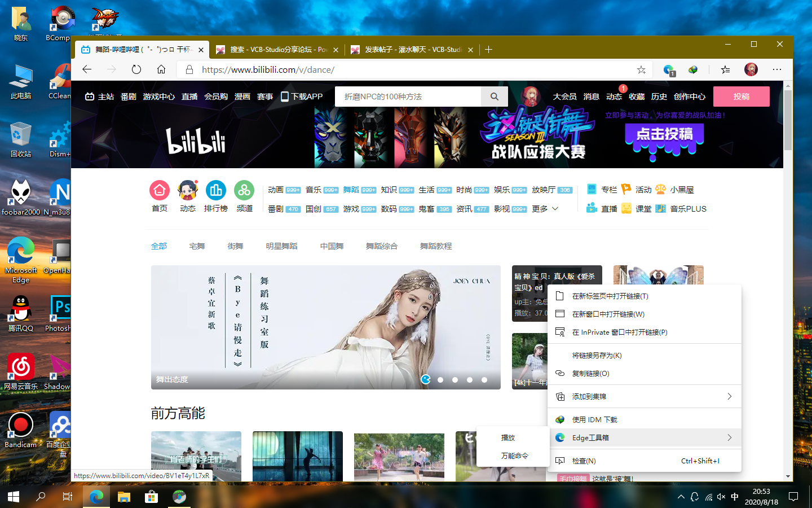Open File Explorer from the taskbar
Screen dimensions: 812x508
click(124, 497)
